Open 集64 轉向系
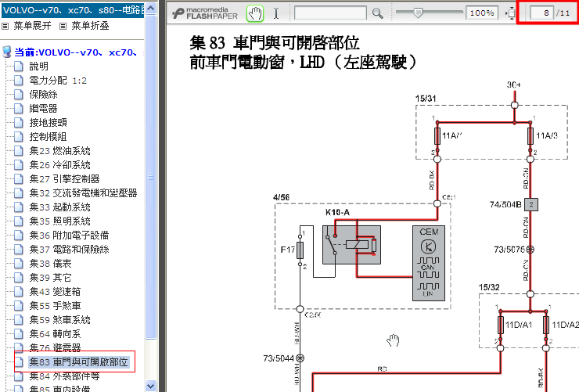 55,333
